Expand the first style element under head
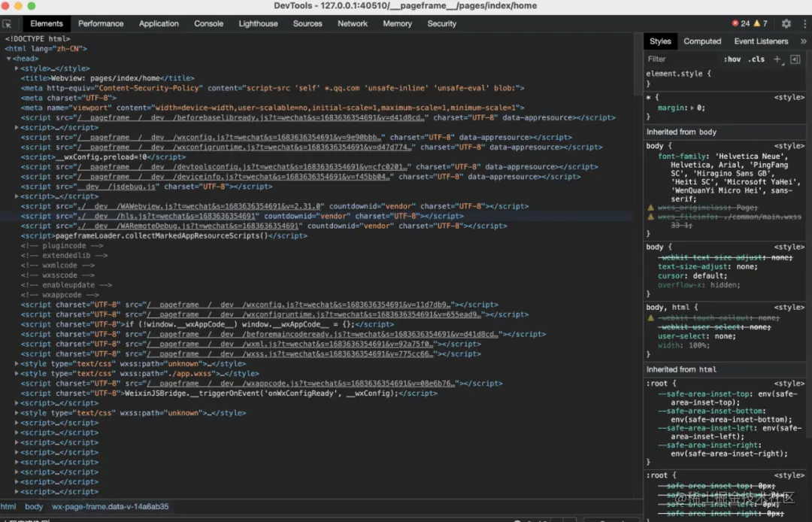Screen dimensions: 812x522 point(17,68)
